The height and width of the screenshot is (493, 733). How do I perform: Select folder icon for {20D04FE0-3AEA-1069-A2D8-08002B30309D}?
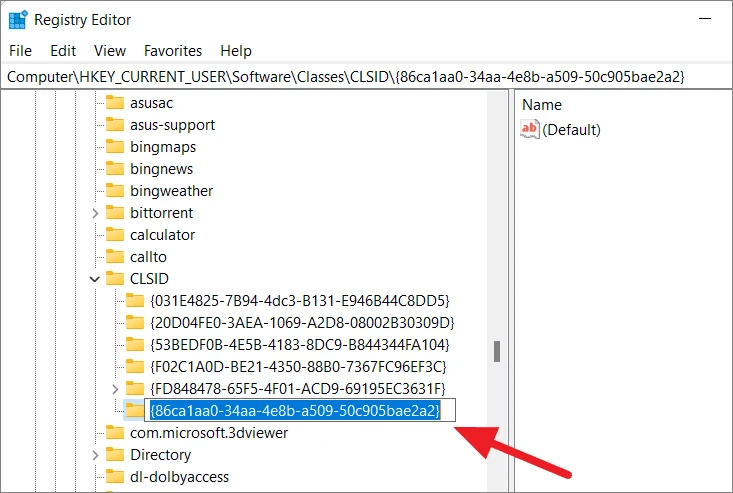click(x=135, y=322)
